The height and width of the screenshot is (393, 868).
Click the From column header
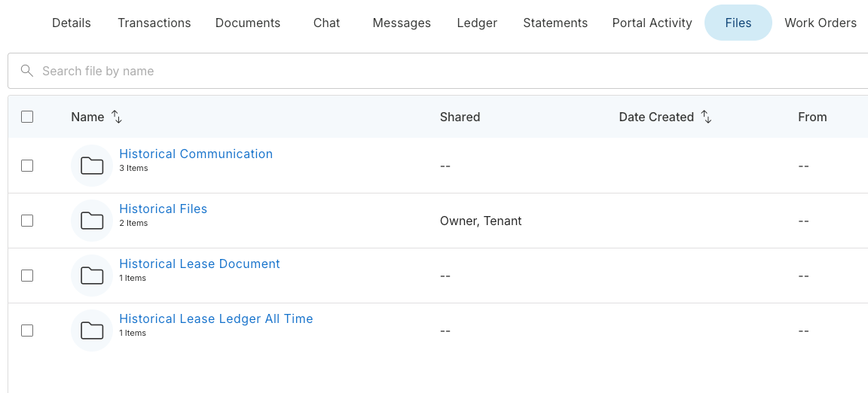click(813, 117)
